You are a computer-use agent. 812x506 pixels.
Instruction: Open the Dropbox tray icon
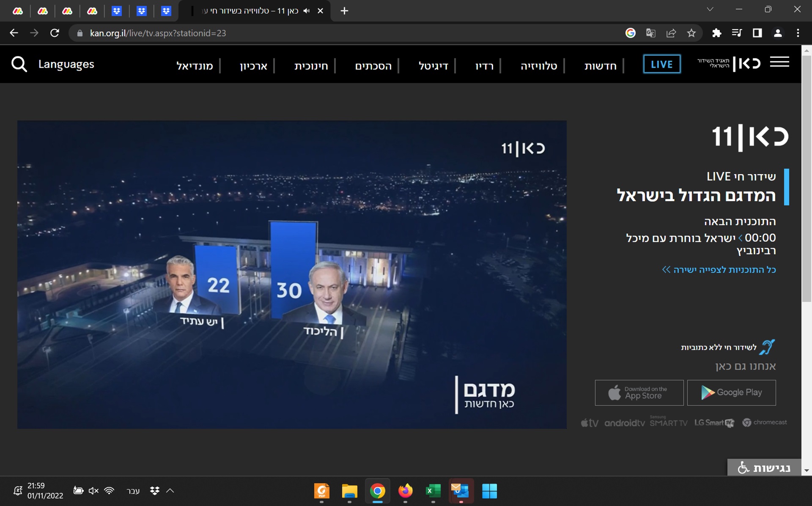[155, 490]
